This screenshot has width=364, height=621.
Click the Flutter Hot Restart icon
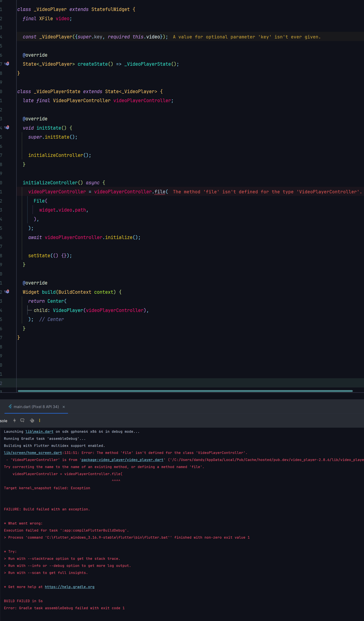pyautogui.click(x=22, y=420)
